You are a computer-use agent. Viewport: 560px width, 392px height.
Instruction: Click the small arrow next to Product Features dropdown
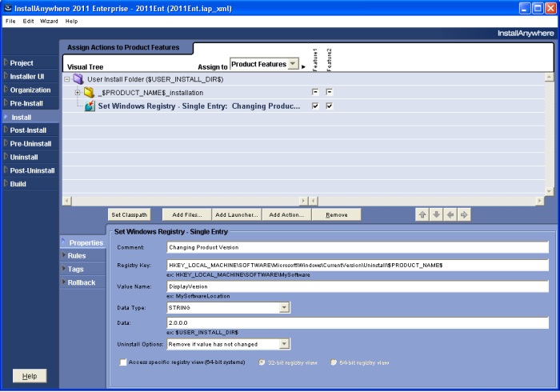(x=303, y=66)
